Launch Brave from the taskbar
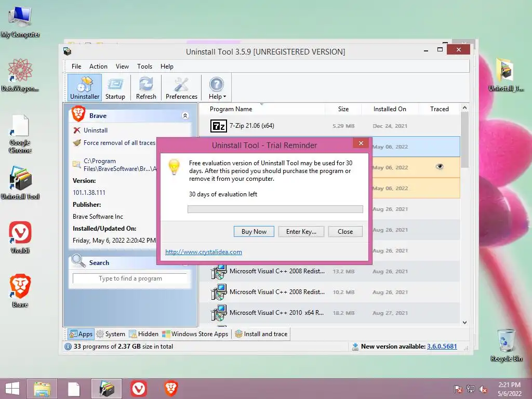The image size is (532, 399). pyautogui.click(x=171, y=389)
